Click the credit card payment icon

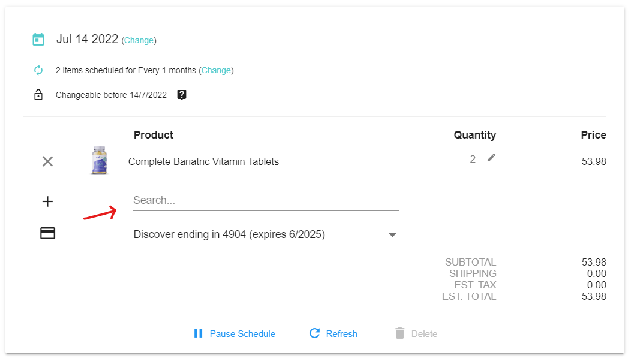47,234
